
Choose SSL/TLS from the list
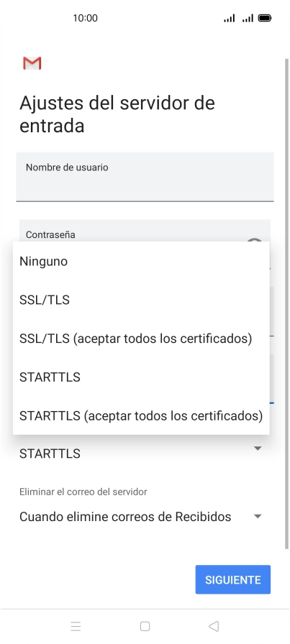pos(141,300)
